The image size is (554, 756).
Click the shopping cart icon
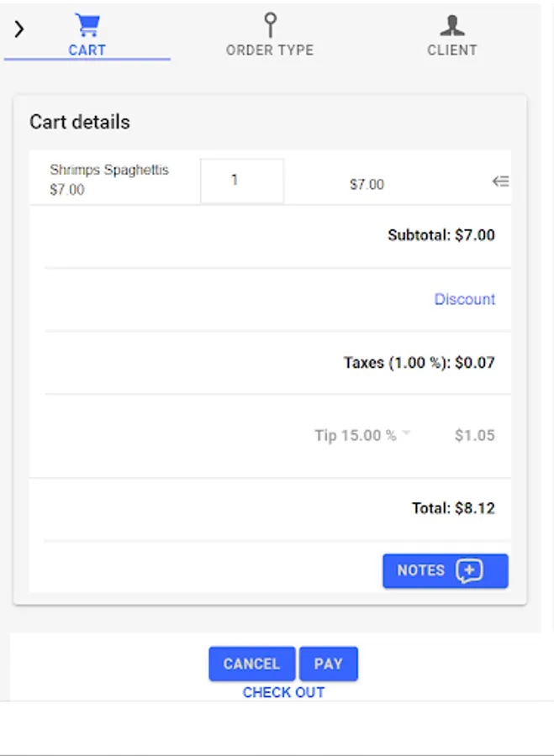click(x=87, y=24)
